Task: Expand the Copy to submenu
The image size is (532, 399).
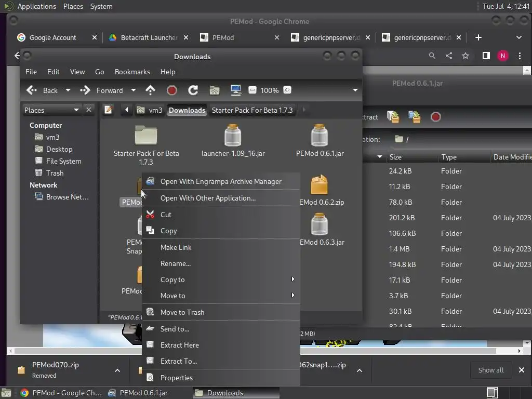Action: 221,280
